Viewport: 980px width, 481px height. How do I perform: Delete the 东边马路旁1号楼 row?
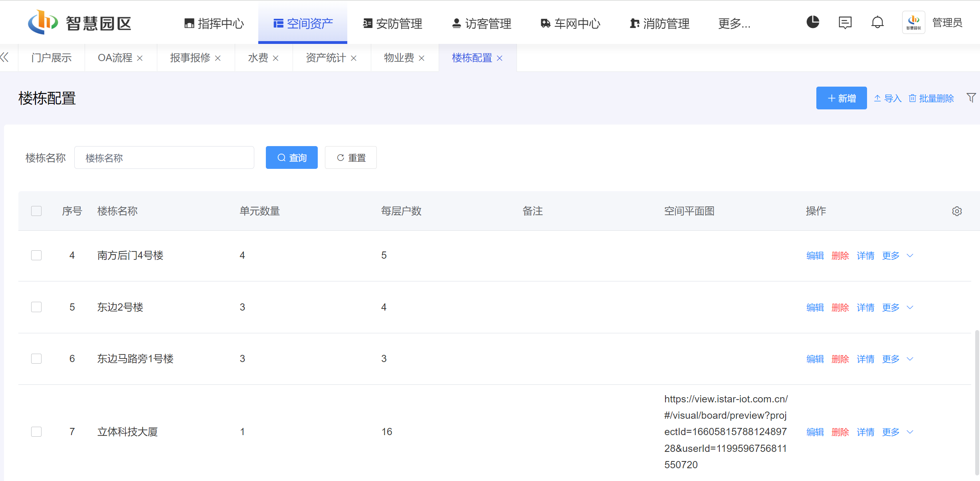[x=840, y=359]
